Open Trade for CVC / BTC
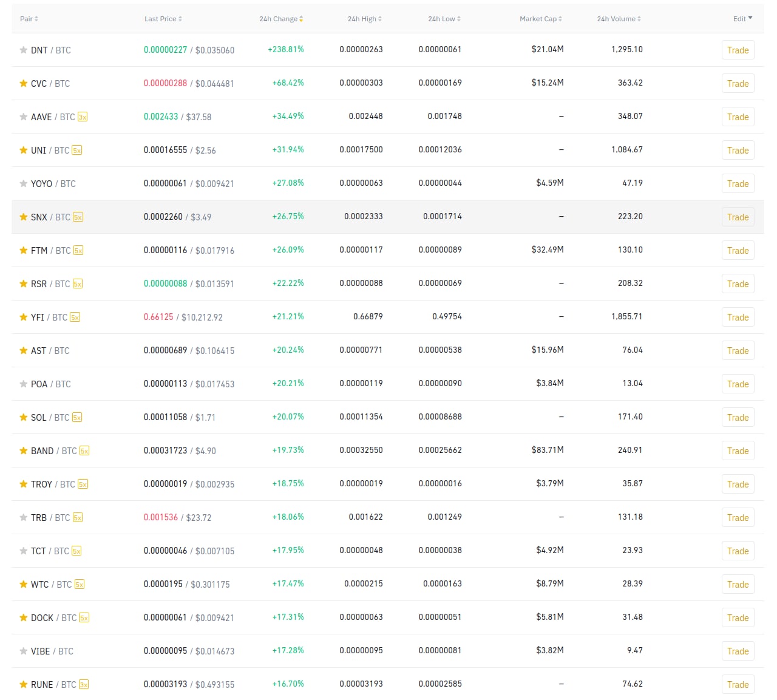Screen dimensions: 777x700 pyautogui.click(x=738, y=84)
